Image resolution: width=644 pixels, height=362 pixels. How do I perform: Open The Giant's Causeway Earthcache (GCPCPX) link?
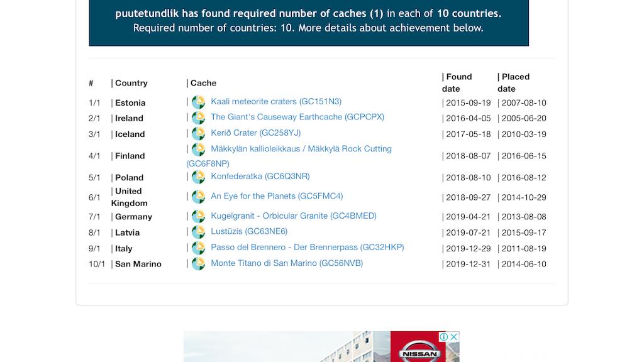click(297, 117)
